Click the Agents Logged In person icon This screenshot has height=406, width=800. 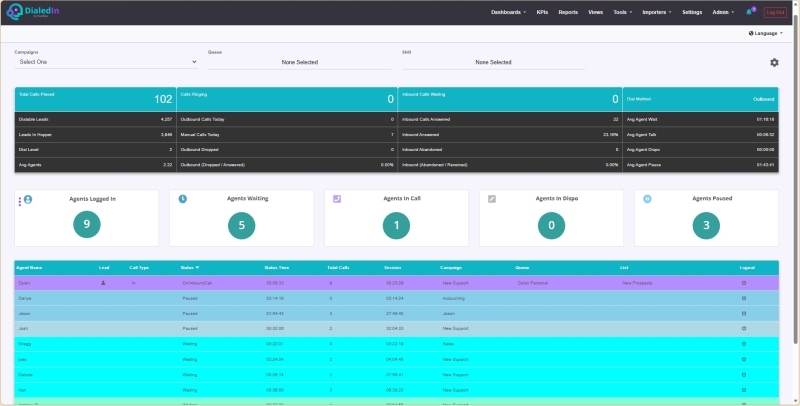[x=28, y=199]
